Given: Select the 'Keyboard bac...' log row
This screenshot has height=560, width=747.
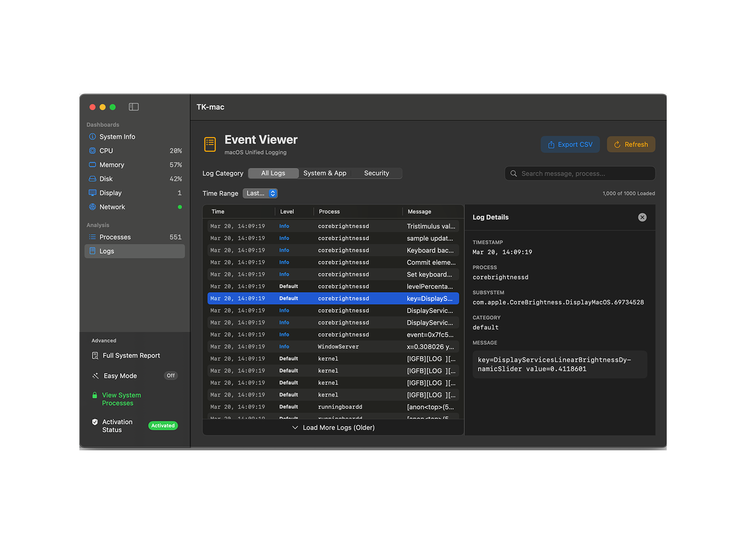Looking at the screenshot, I should point(333,251).
